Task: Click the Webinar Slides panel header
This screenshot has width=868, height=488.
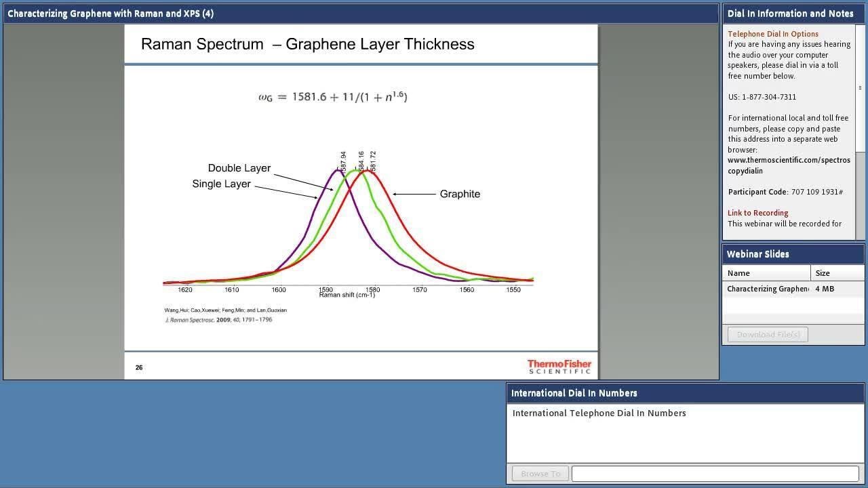Action: pyautogui.click(x=757, y=254)
